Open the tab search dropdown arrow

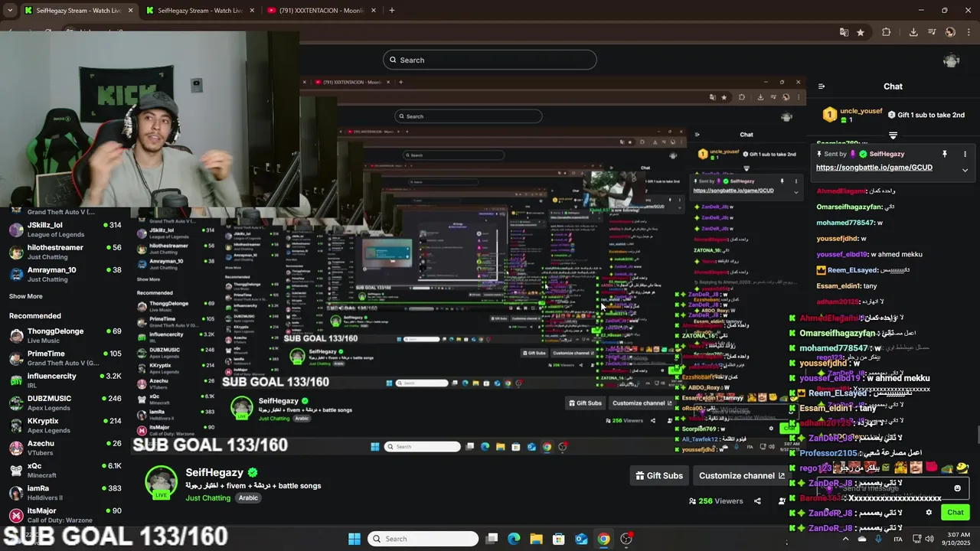pyautogui.click(x=10, y=11)
